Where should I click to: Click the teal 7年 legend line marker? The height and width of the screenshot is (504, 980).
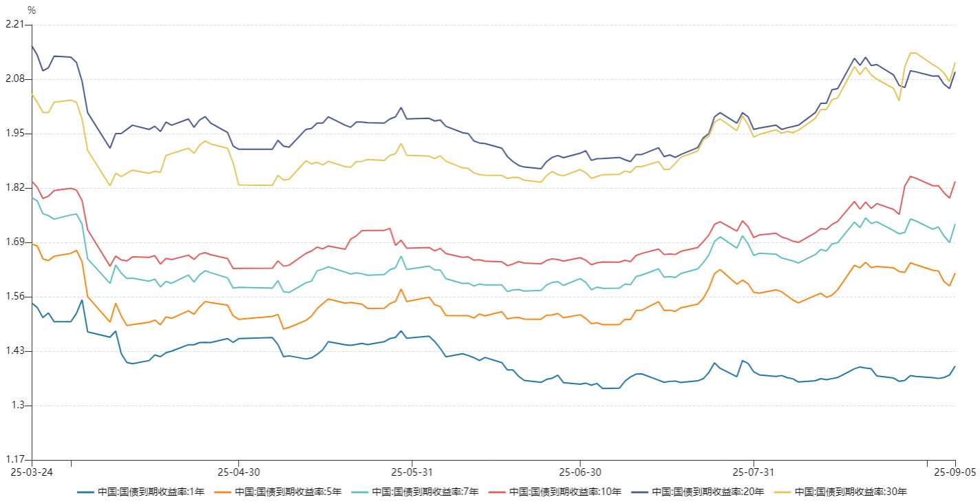point(361,492)
